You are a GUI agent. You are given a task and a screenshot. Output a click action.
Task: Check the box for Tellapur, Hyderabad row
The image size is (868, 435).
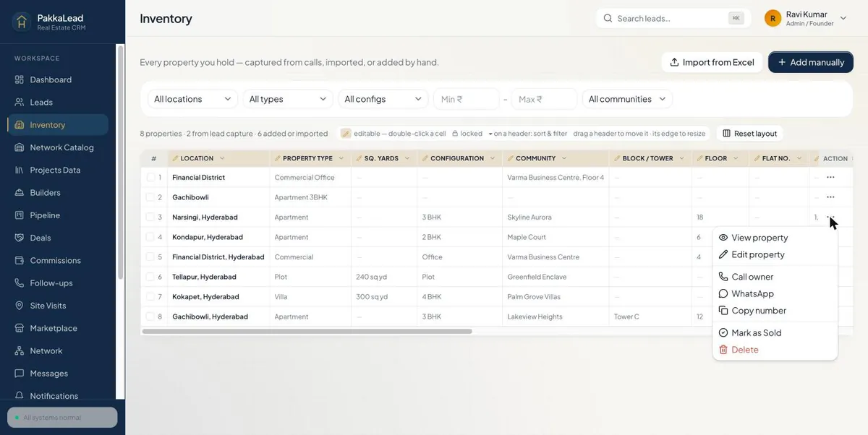(x=150, y=277)
